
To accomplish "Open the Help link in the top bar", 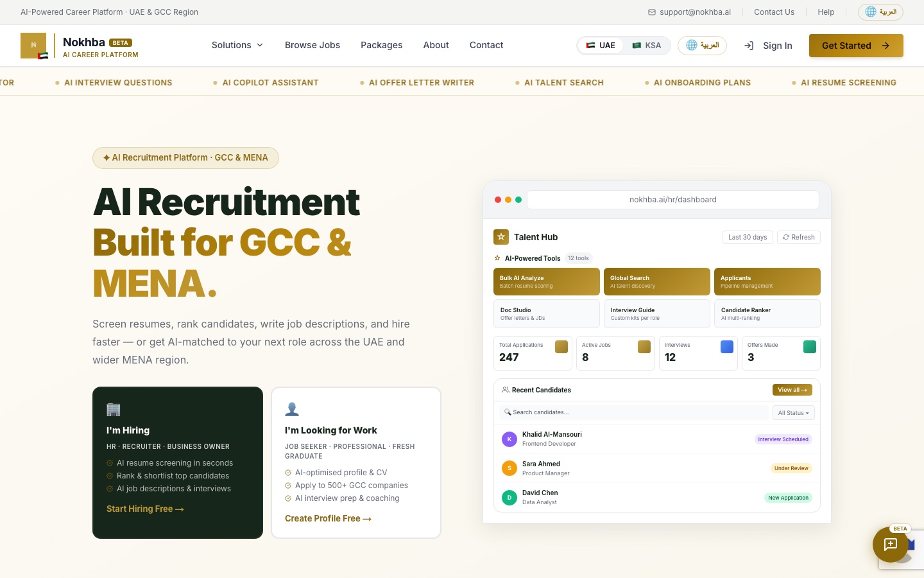I will 826,12.
